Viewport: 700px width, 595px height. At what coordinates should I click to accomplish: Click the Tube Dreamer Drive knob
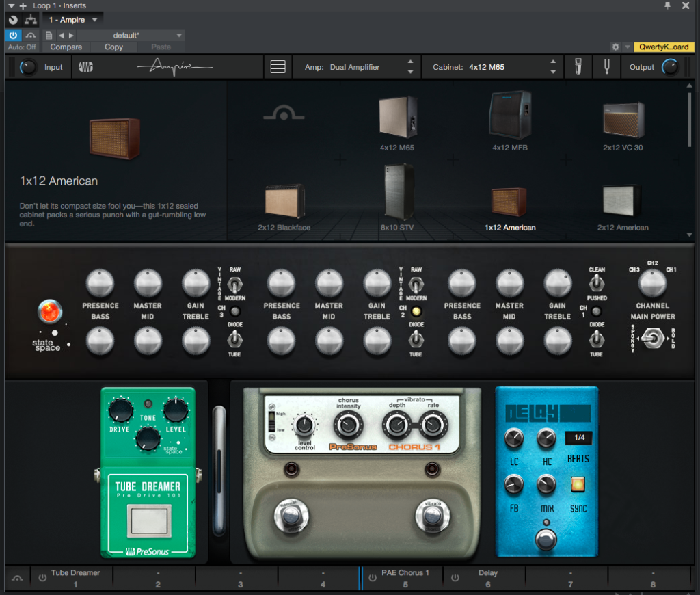tap(120, 410)
